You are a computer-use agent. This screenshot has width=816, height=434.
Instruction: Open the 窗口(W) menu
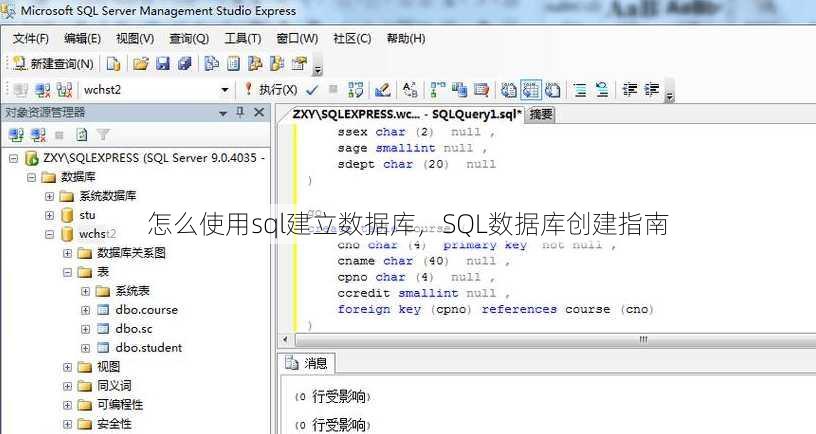point(297,39)
